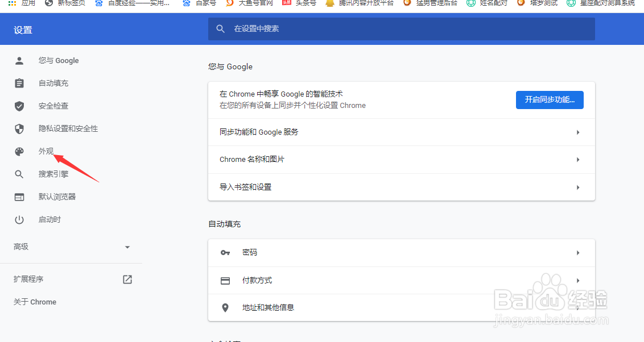The height and width of the screenshot is (342, 644).
Task: Expand the 同步功能和 Google 服务 row arrow
Action: click(x=578, y=132)
